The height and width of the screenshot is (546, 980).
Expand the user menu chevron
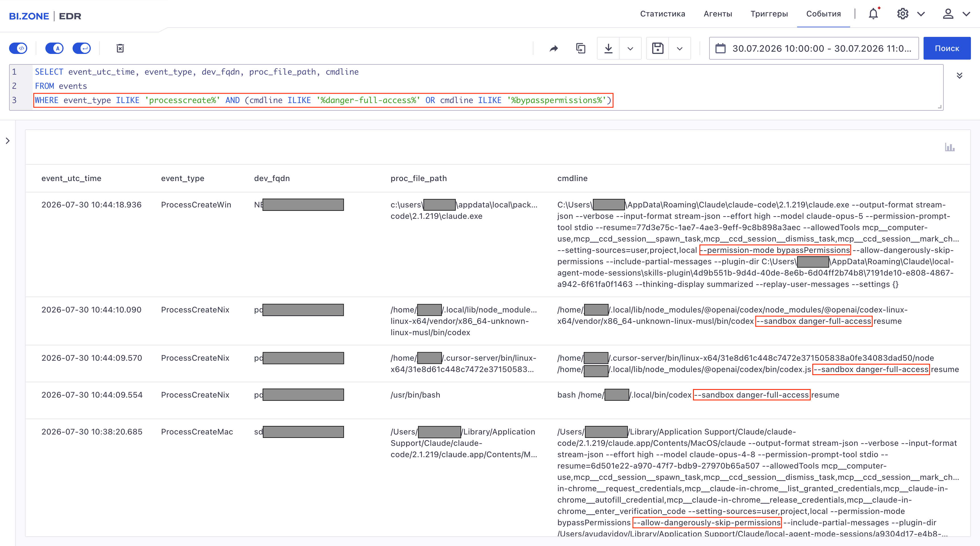(966, 14)
